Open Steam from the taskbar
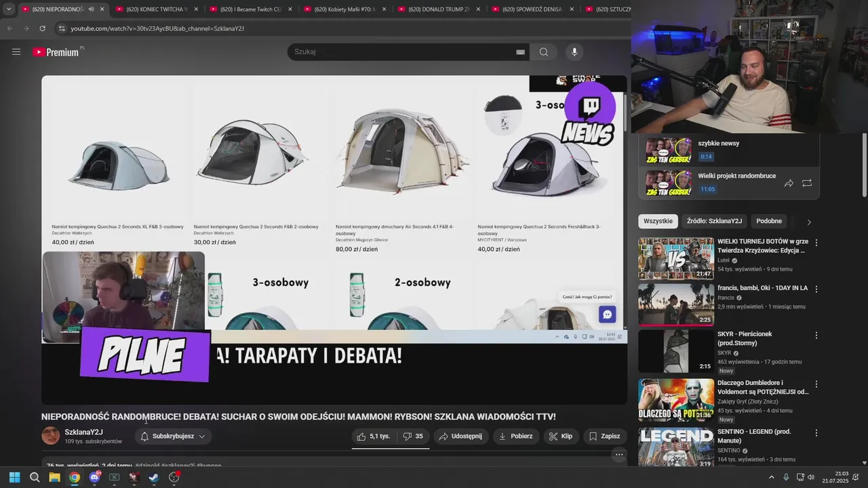 click(154, 477)
